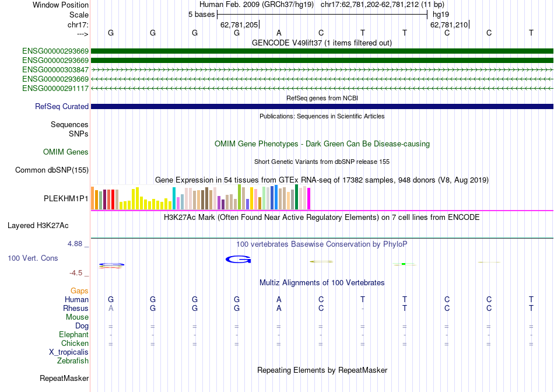
Task: Click the 'X_tropicalis' species label
Action: [x=69, y=352]
